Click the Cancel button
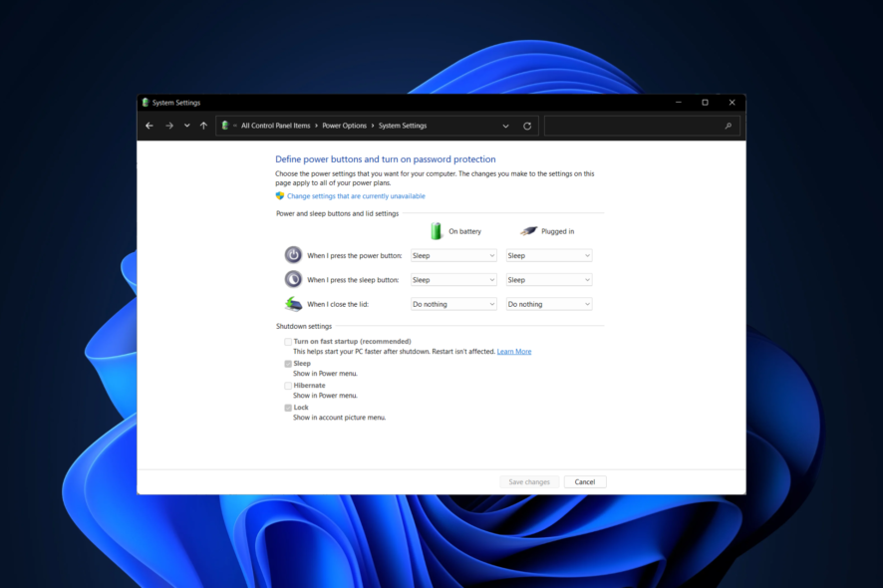The image size is (883, 588). (x=585, y=482)
